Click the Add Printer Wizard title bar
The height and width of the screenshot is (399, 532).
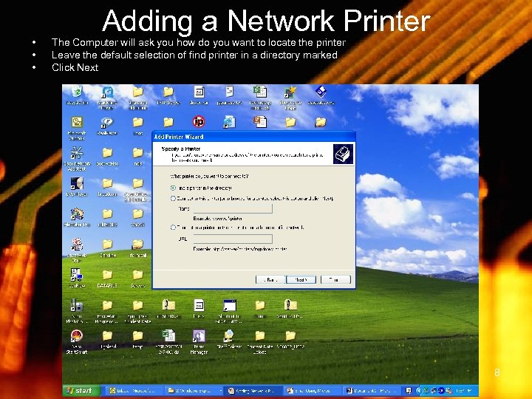253,137
